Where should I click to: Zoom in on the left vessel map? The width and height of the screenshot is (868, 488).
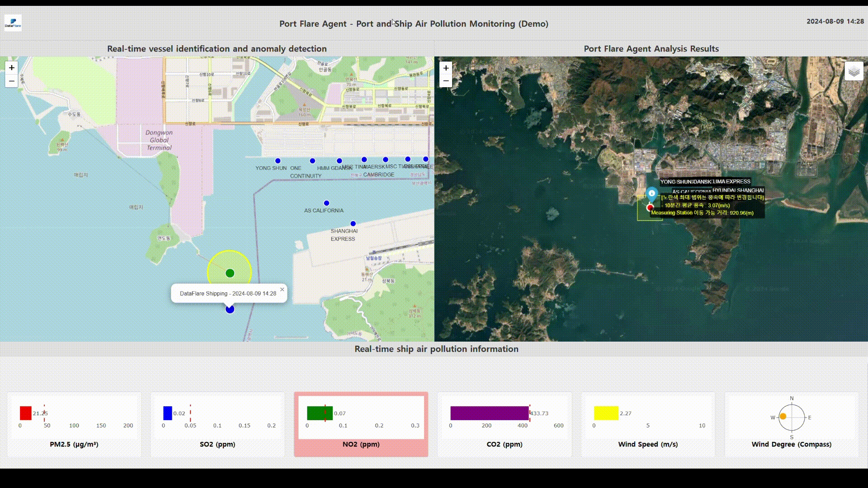(12, 68)
